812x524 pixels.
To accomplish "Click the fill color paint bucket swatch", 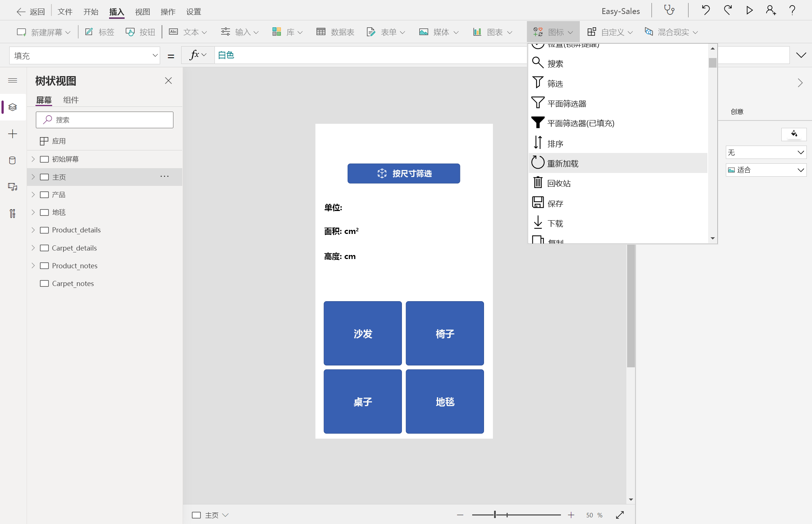I will (794, 134).
